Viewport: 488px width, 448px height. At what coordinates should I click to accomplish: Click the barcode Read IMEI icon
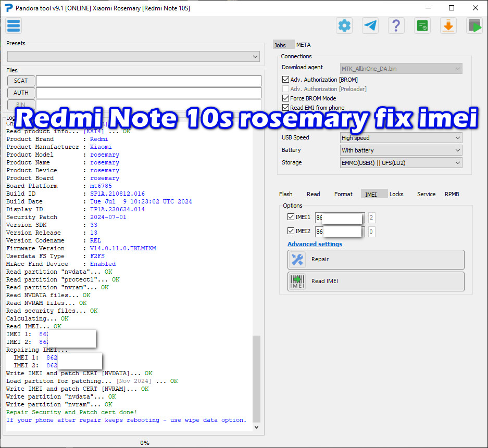pyautogui.click(x=297, y=281)
